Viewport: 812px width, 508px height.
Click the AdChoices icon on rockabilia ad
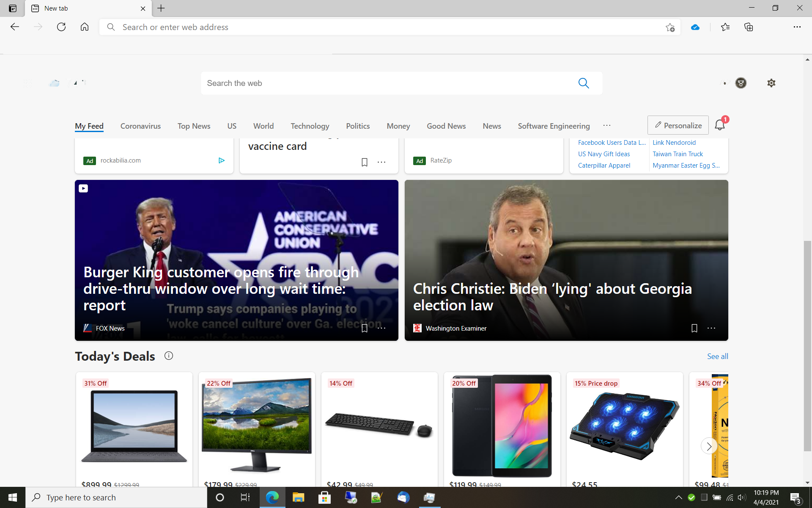[222, 160]
